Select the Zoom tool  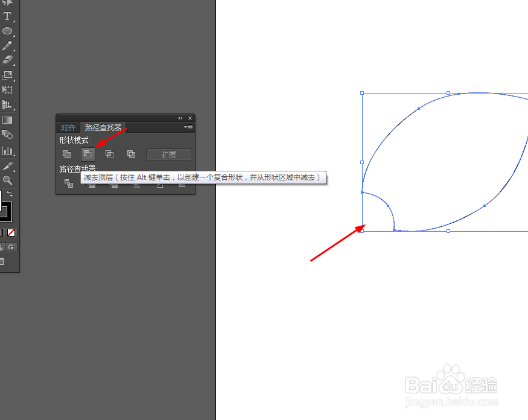7,180
